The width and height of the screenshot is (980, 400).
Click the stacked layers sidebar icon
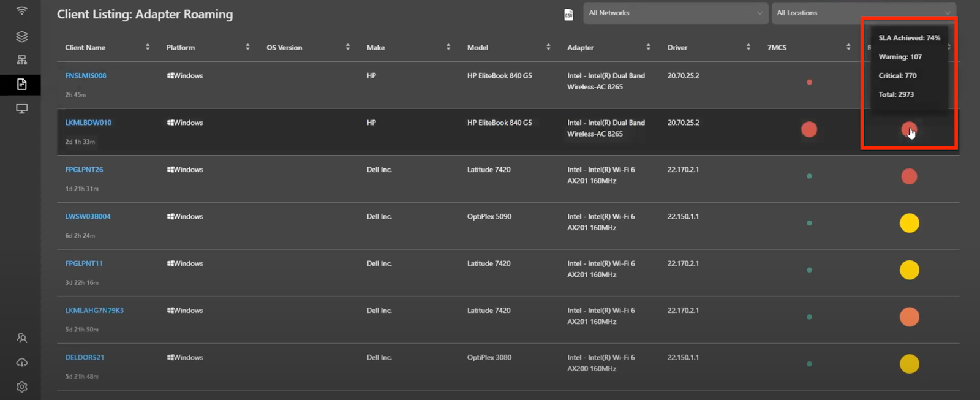[x=21, y=37]
